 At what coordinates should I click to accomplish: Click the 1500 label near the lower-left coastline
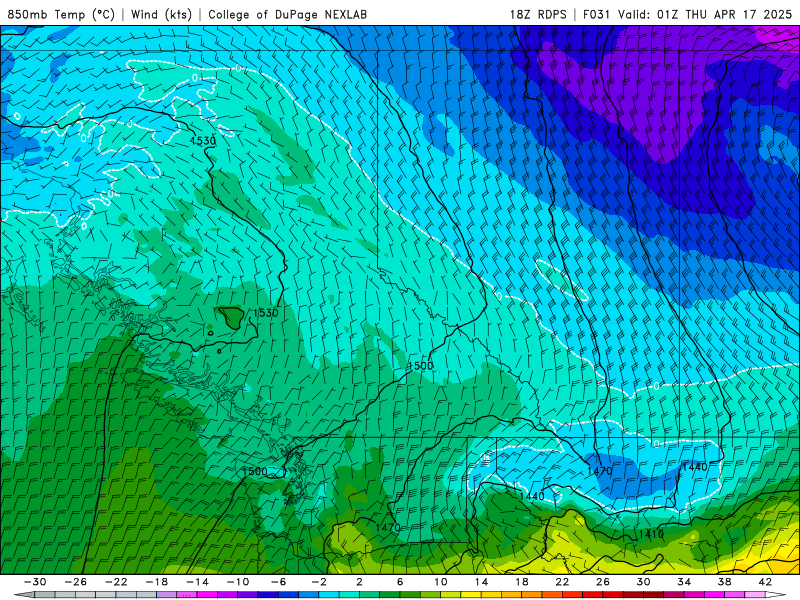(x=255, y=471)
